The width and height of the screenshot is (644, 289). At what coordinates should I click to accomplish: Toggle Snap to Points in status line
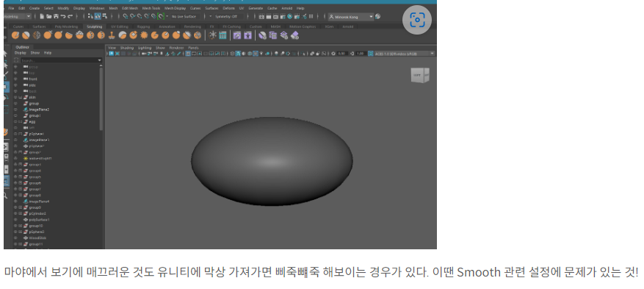pyautogui.click(x=140, y=16)
